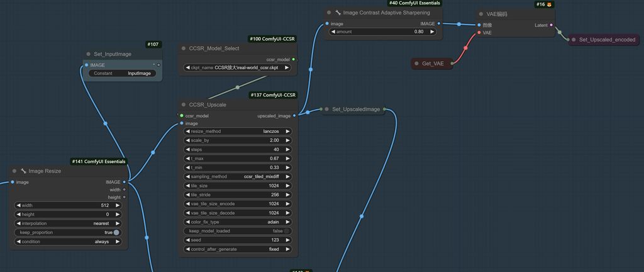Image resolution: width=644 pixels, height=272 pixels.
Task: Click the fox badge icon beside #16
Action: click(x=549, y=4)
